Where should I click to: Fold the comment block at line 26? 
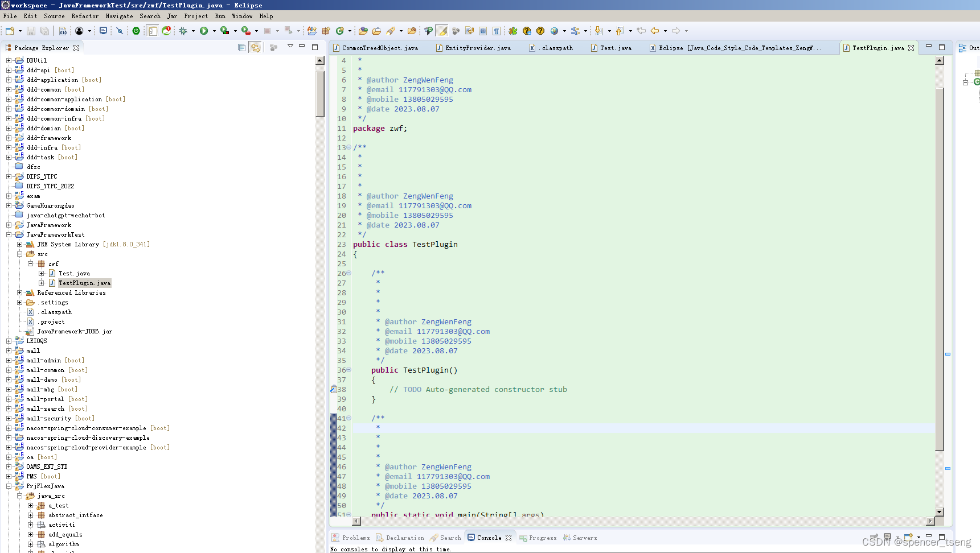point(348,273)
